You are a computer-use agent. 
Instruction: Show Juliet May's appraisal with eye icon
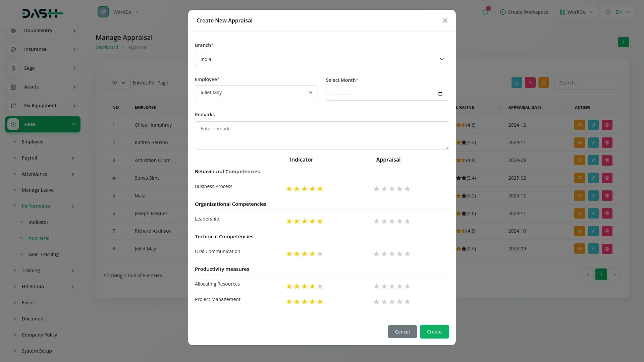[579, 249]
